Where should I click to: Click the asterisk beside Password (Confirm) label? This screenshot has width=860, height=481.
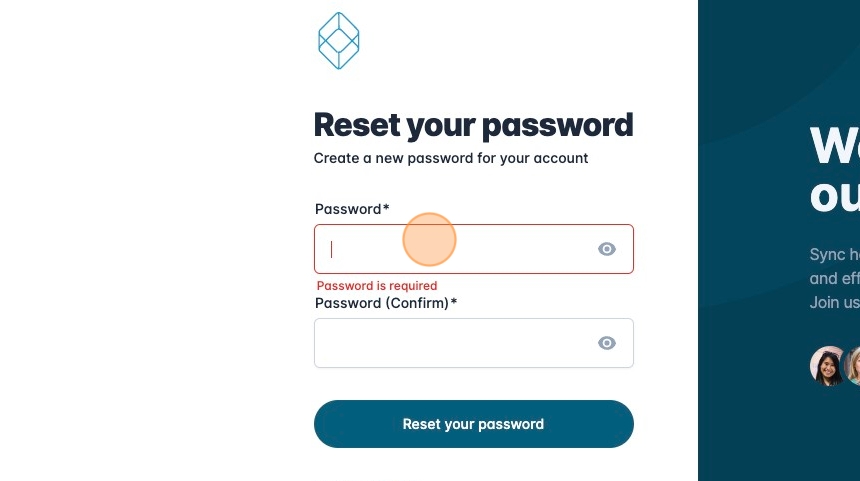(454, 302)
